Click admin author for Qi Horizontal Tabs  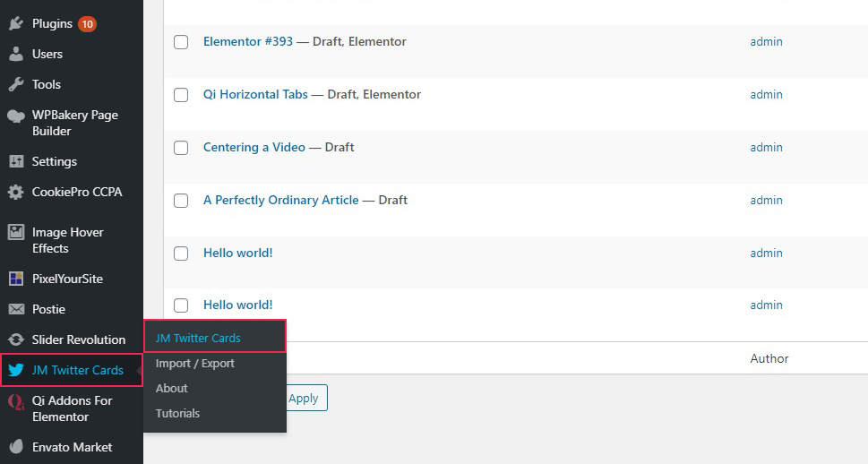pyautogui.click(x=766, y=95)
